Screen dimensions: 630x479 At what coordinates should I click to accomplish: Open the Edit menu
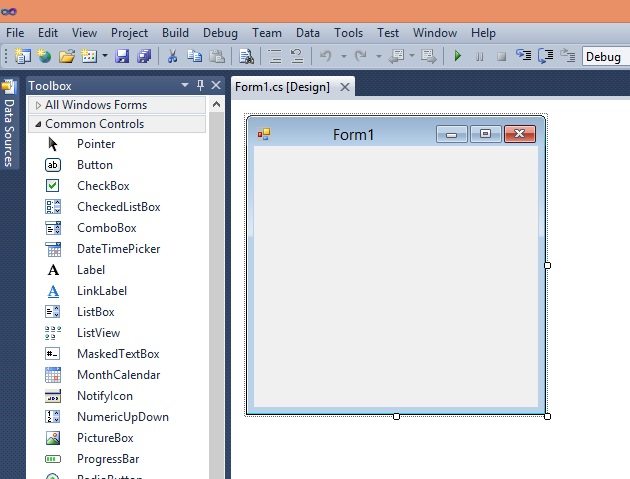click(x=48, y=33)
